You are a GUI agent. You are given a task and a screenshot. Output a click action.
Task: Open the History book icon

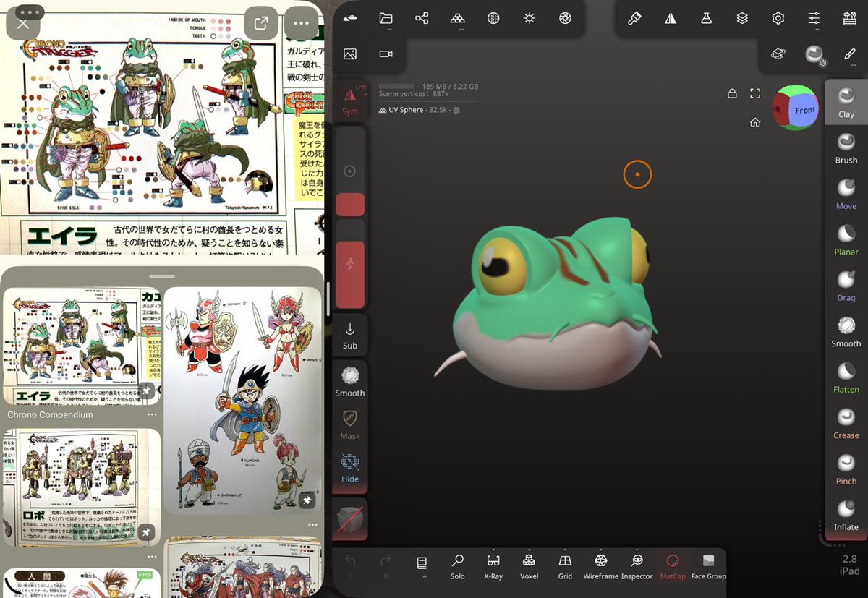[422, 564]
